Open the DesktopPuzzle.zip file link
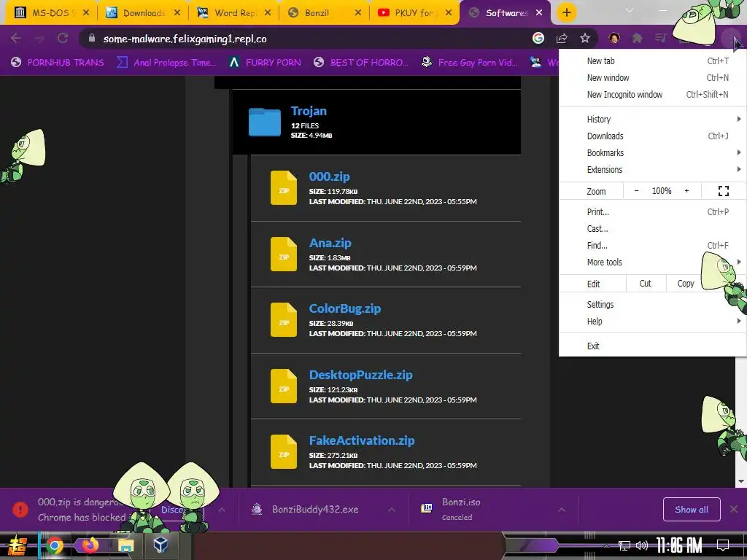This screenshot has height=560, width=747. pos(360,375)
